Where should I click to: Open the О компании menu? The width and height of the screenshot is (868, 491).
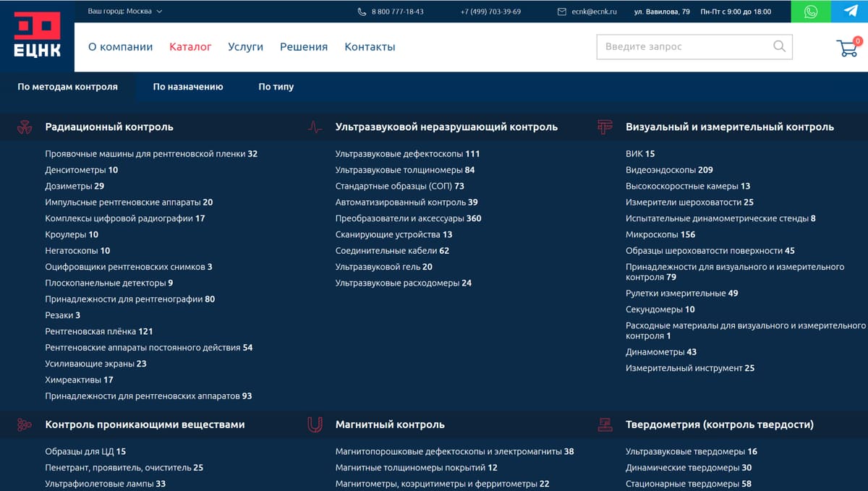point(120,47)
